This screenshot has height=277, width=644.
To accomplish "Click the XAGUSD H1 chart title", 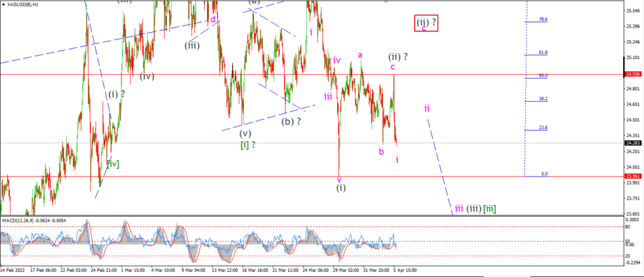I will tap(21, 4).
